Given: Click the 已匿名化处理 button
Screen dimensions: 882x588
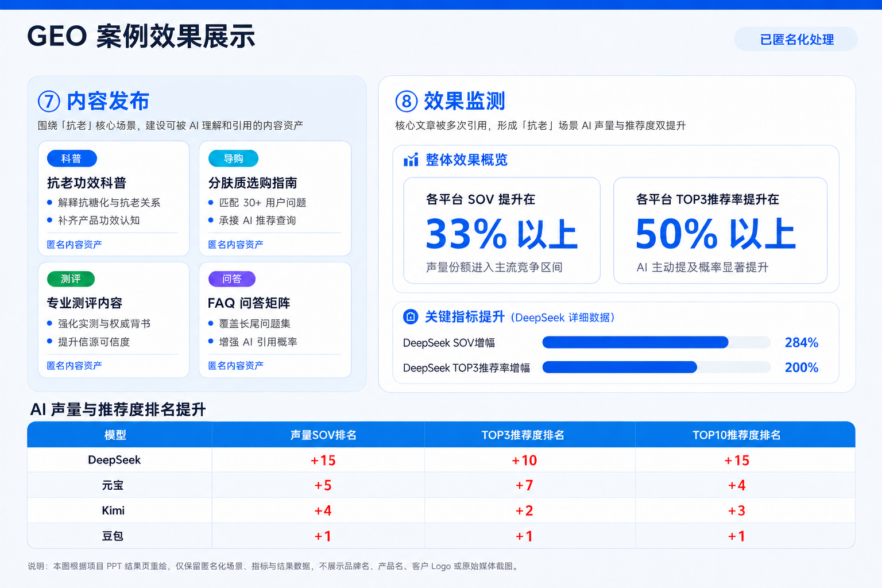Looking at the screenshot, I should coord(796,39).
